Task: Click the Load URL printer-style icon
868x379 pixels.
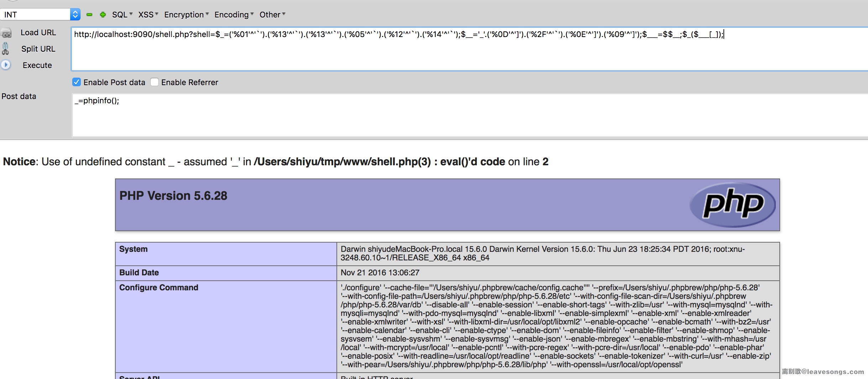Action: [x=6, y=33]
